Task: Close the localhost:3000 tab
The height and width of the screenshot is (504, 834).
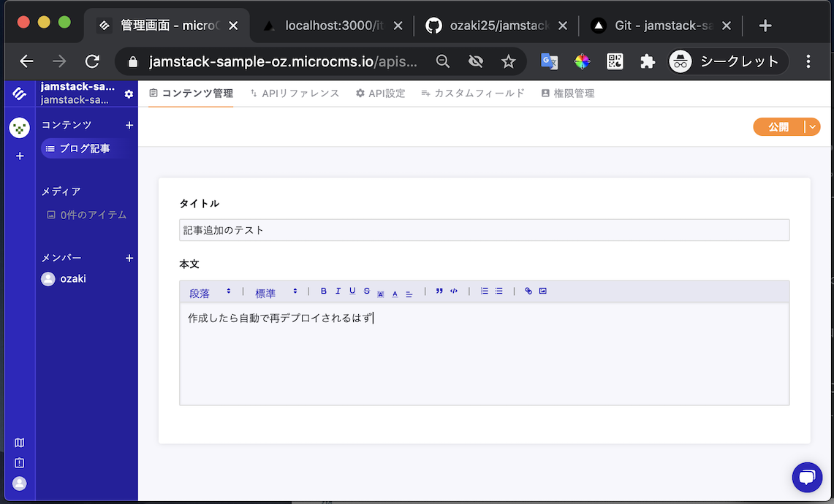Action: pos(398,26)
